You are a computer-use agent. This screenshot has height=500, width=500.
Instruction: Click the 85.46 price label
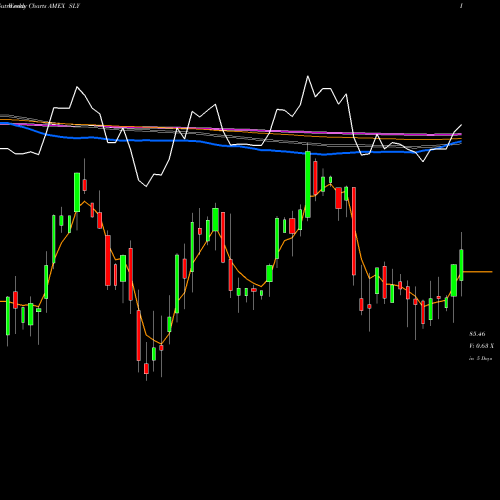click(x=477, y=334)
